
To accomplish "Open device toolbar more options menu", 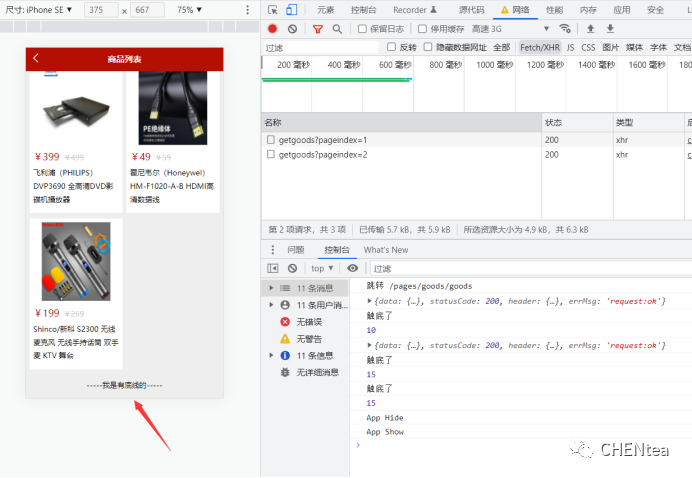I will click(247, 10).
